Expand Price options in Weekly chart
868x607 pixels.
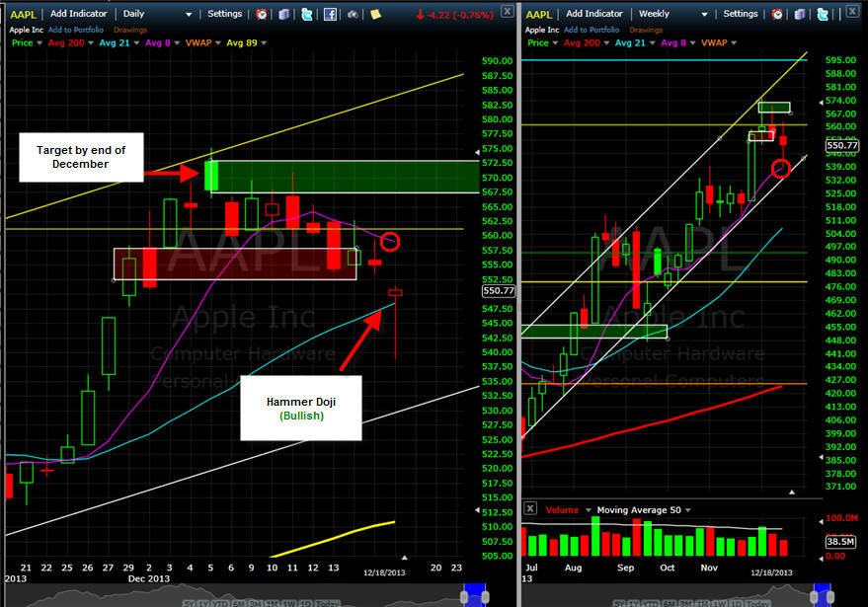pos(555,43)
